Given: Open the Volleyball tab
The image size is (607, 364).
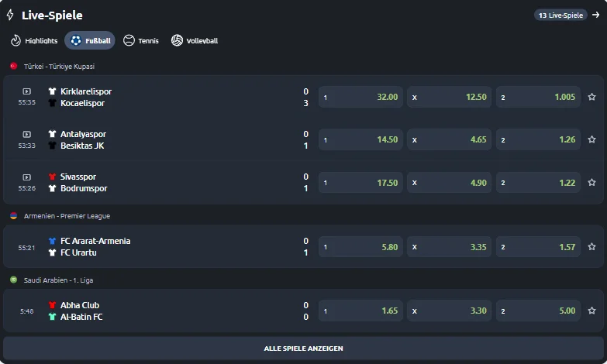Looking at the screenshot, I should (x=195, y=40).
